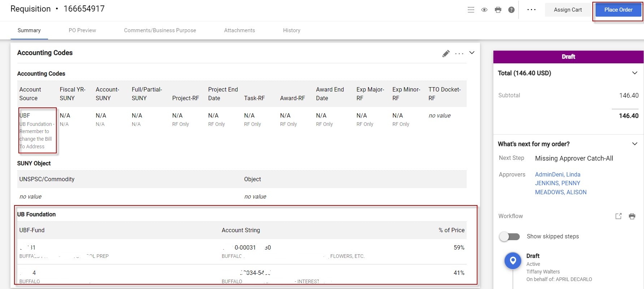
Task: Open the help question mark icon
Action: click(511, 10)
